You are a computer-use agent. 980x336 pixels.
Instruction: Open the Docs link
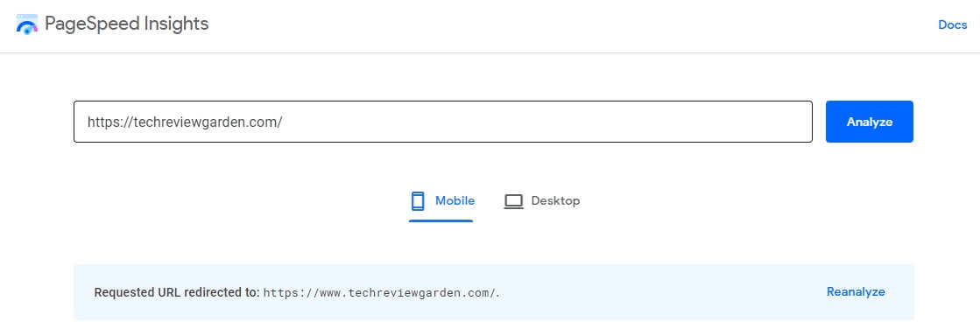click(953, 25)
